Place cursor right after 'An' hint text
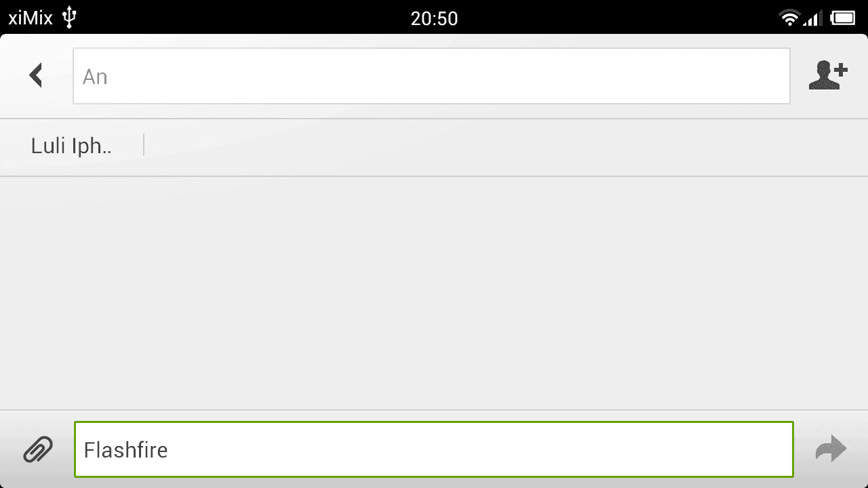Screen dimensions: 868x488 point(109,77)
